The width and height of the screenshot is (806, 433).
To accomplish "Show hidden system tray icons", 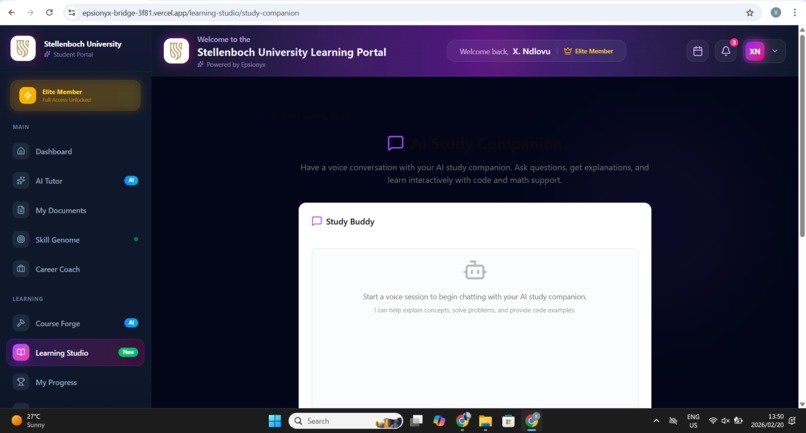I will pos(656,421).
